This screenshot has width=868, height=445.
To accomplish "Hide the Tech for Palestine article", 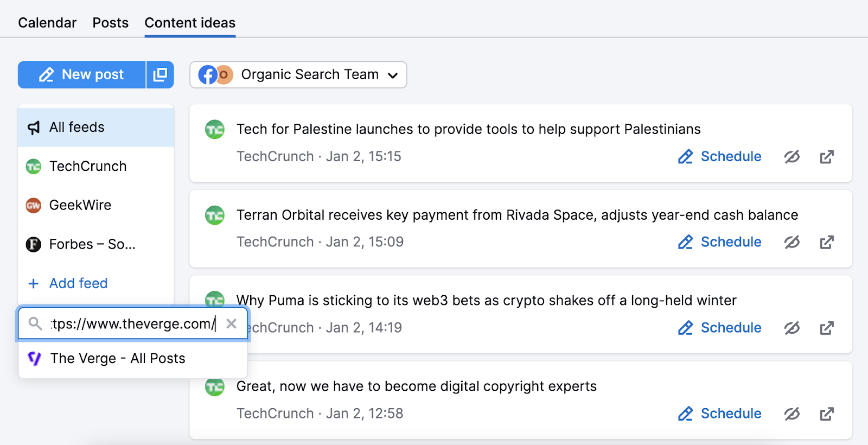I will [x=792, y=157].
